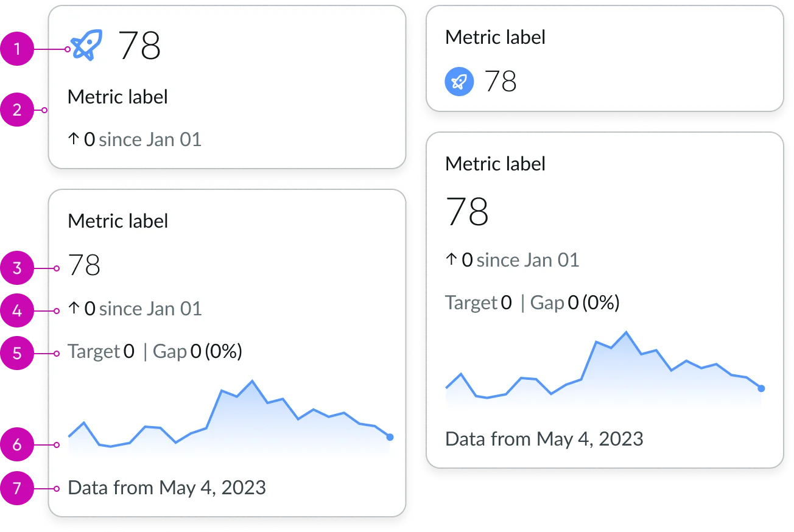Click annotation marker number 3
This screenshot has height=532, width=794.
[x=17, y=268]
